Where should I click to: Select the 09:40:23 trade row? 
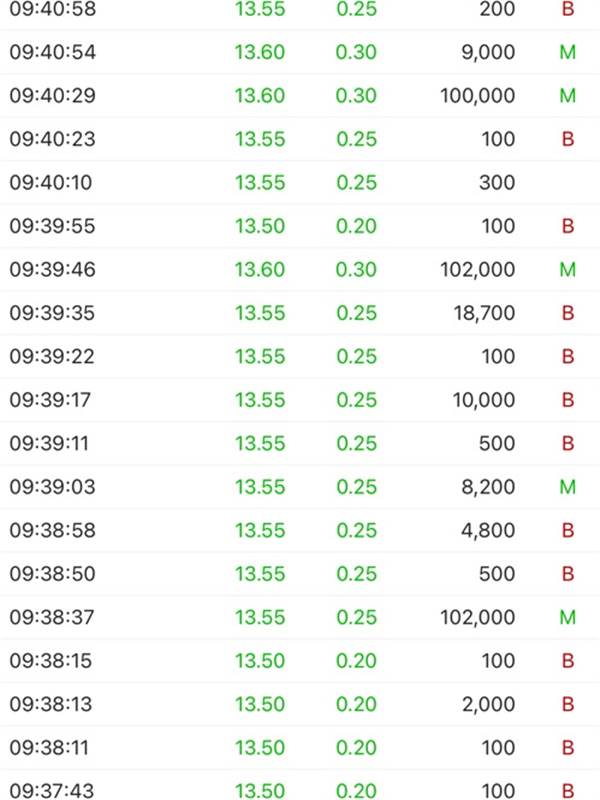(x=300, y=139)
